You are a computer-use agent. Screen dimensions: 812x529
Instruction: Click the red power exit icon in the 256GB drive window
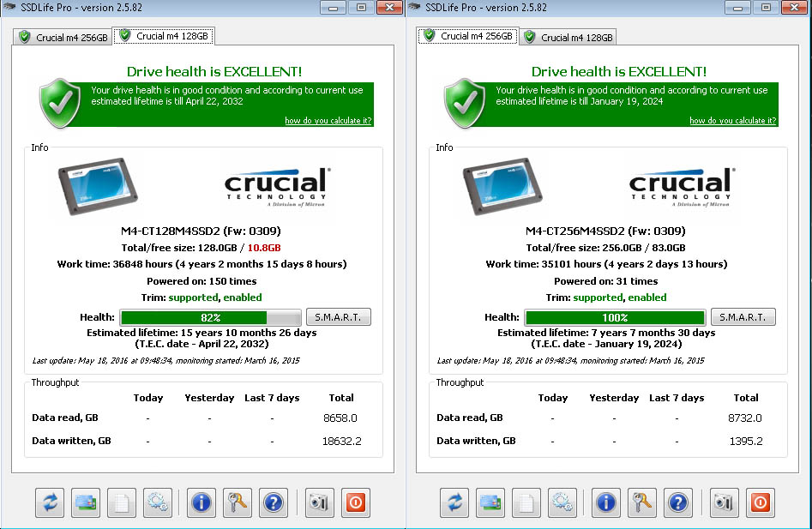(761, 502)
